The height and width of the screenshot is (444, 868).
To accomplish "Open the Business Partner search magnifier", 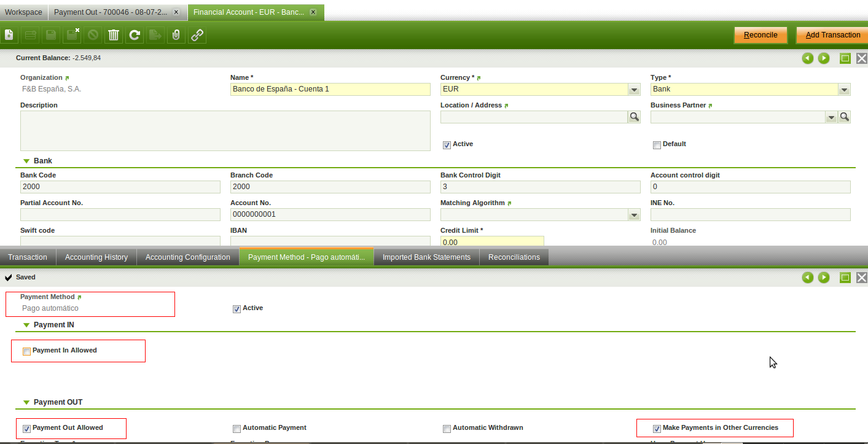I will click(x=845, y=117).
